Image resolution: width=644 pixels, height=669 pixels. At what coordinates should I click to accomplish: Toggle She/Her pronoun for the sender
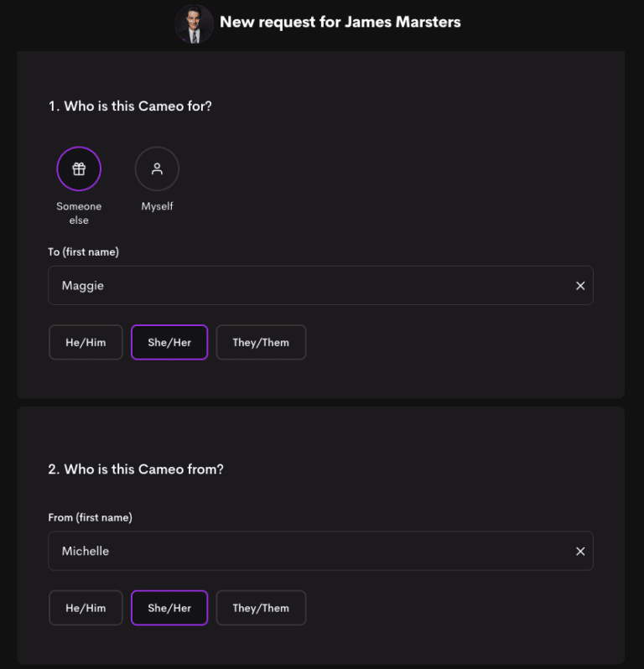pyautogui.click(x=169, y=609)
